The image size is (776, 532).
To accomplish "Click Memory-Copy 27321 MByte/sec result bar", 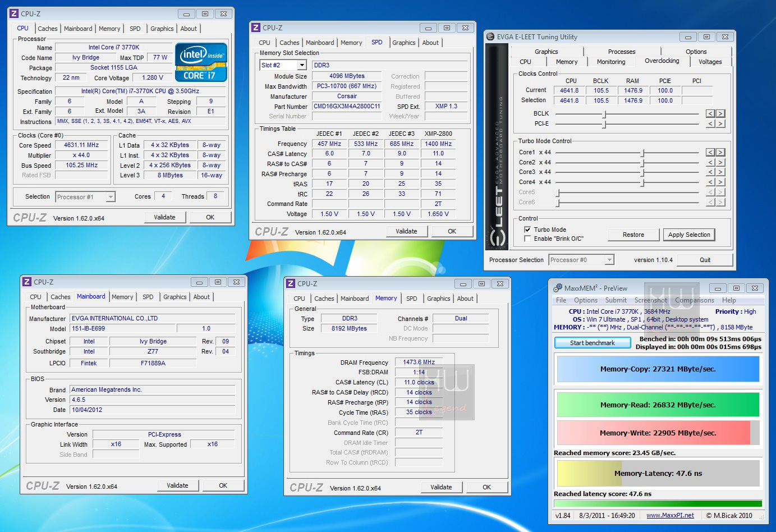I will pyautogui.click(x=658, y=369).
